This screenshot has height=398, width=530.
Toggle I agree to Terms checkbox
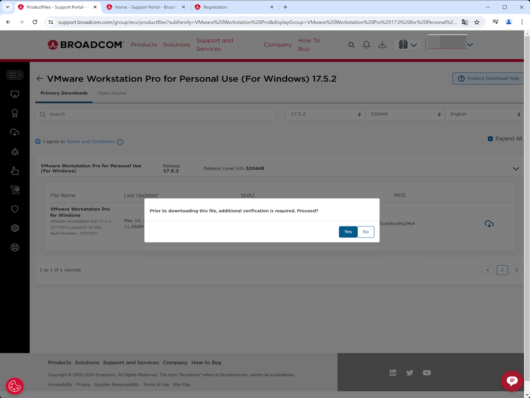click(x=38, y=141)
